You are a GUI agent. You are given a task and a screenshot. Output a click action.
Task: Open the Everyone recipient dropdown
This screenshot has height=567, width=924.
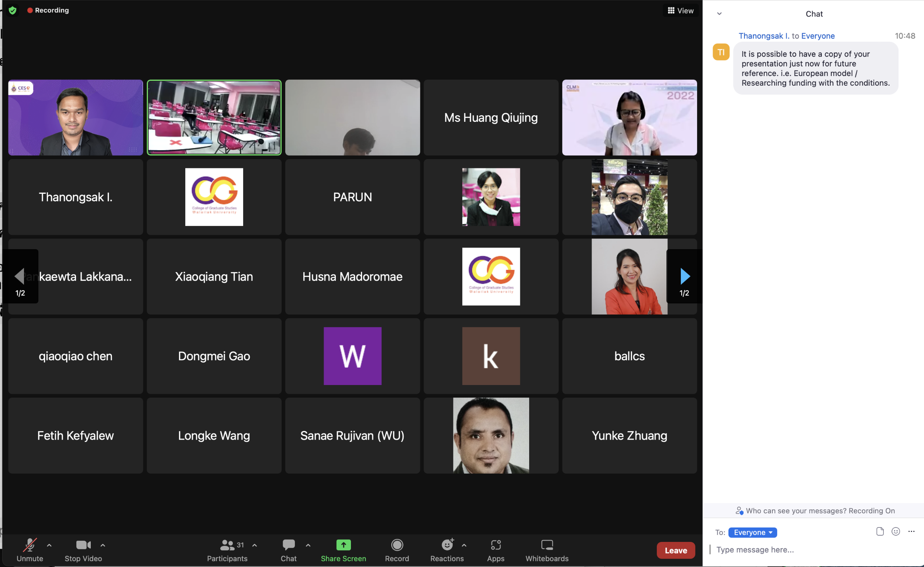click(x=752, y=532)
